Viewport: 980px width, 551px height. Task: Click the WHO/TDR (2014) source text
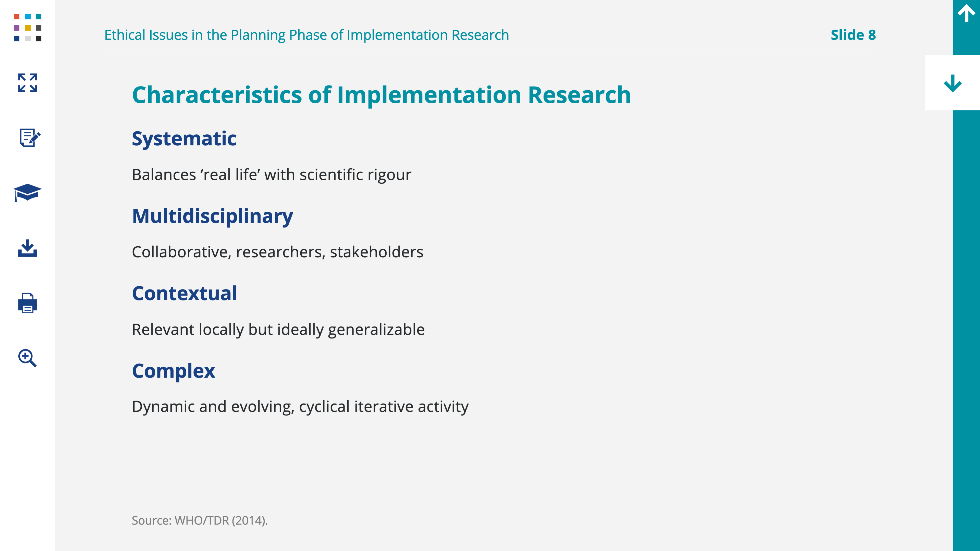[x=200, y=520]
